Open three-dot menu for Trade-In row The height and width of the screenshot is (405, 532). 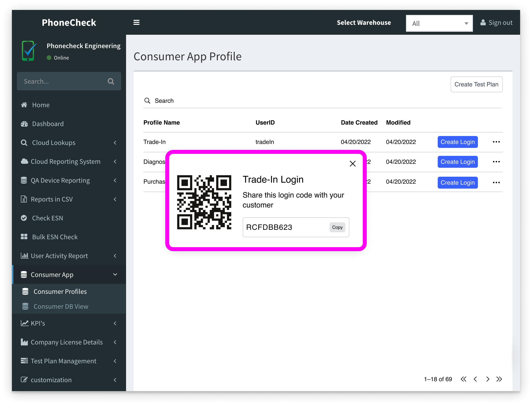coord(496,142)
